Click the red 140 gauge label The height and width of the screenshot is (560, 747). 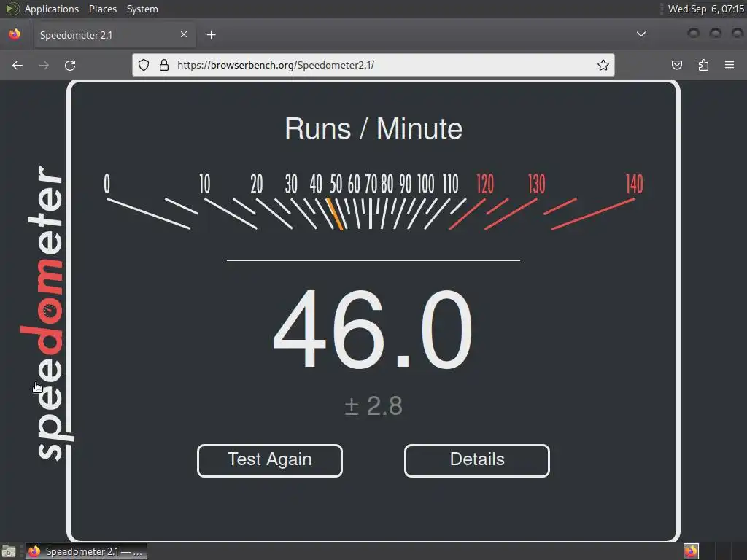coord(634,184)
